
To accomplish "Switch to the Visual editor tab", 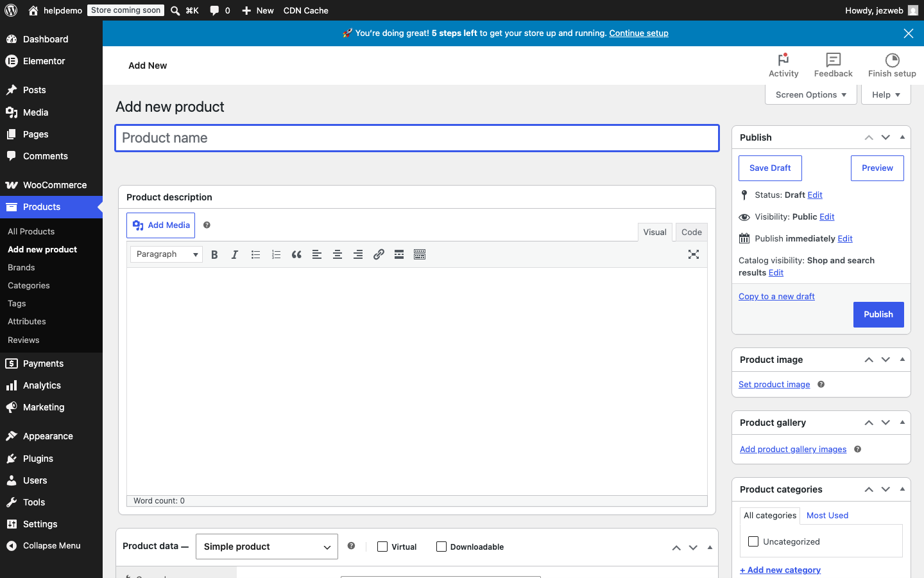I will tap(654, 232).
